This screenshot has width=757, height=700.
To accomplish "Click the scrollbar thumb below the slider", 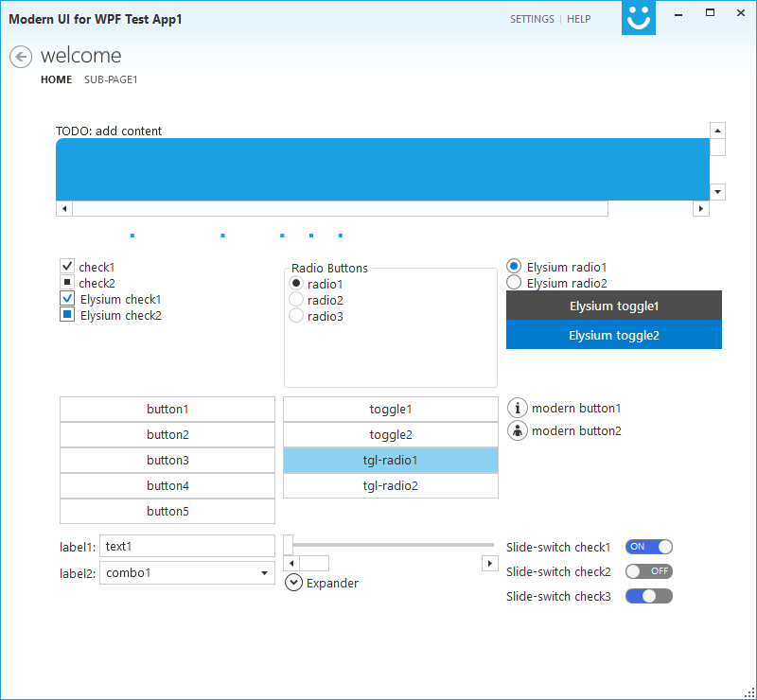I will coord(314,564).
